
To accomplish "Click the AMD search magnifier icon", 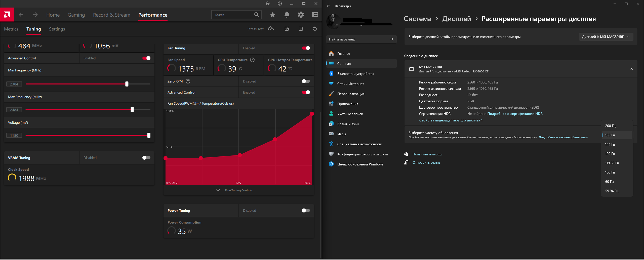I will click(256, 15).
